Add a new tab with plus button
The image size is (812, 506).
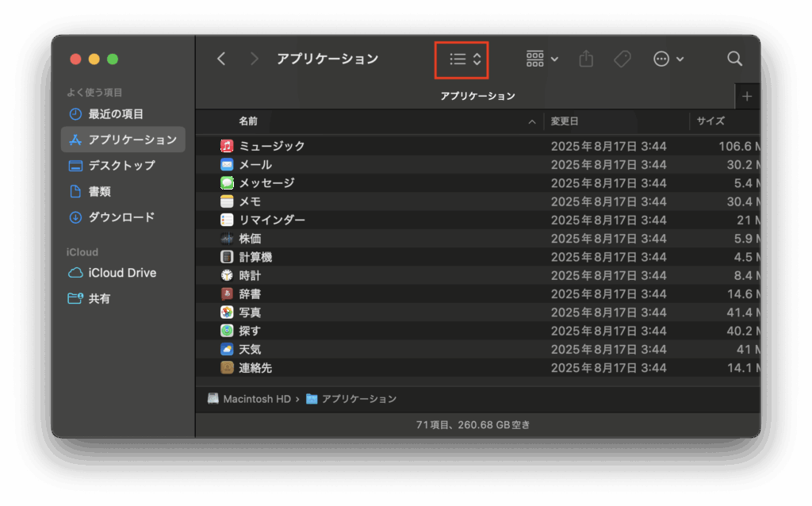point(746,96)
